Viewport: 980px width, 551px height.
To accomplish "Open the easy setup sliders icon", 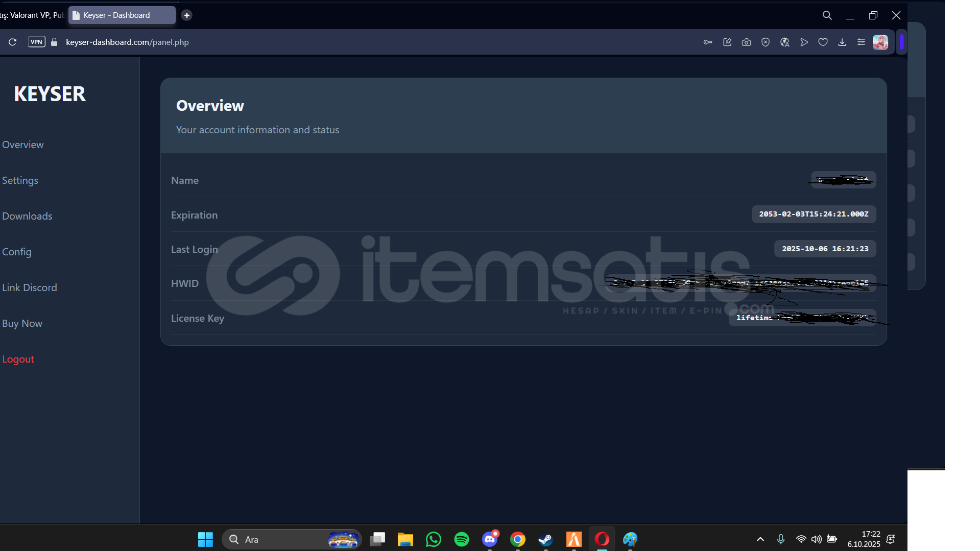I will (861, 42).
